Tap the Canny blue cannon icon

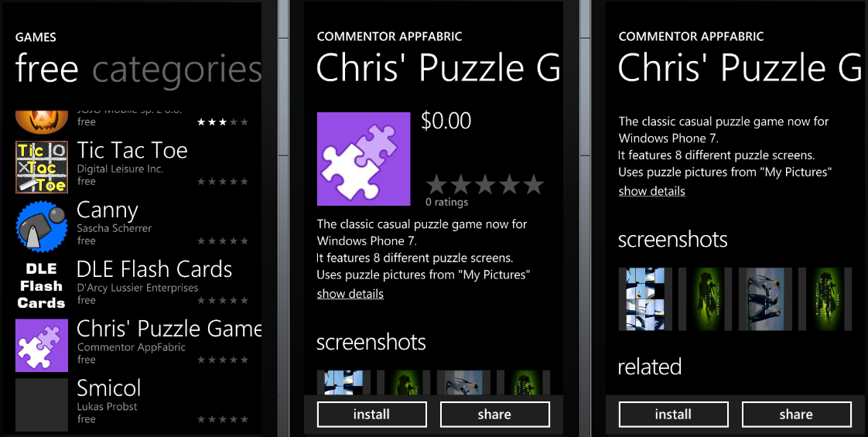pyautogui.click(x=42, y=227)
